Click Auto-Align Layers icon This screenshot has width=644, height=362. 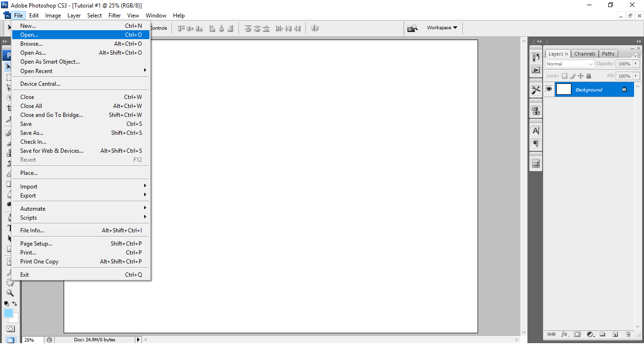coord(315,28)
